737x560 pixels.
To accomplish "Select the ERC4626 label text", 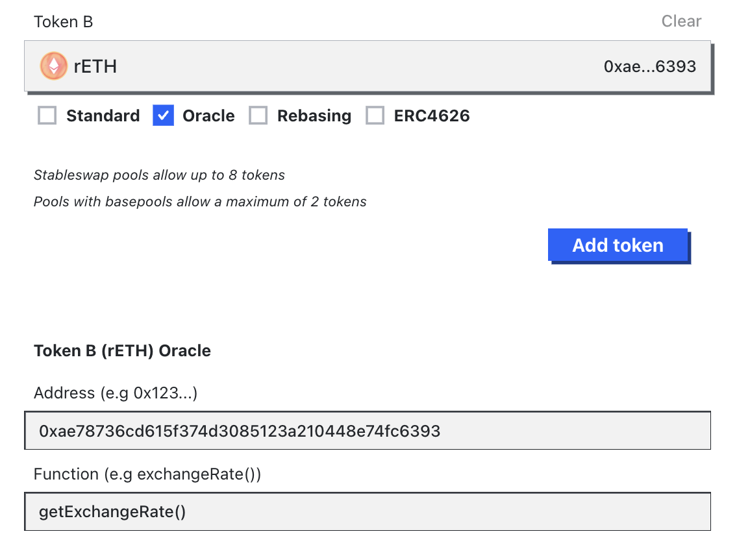I will coord(431,116).
